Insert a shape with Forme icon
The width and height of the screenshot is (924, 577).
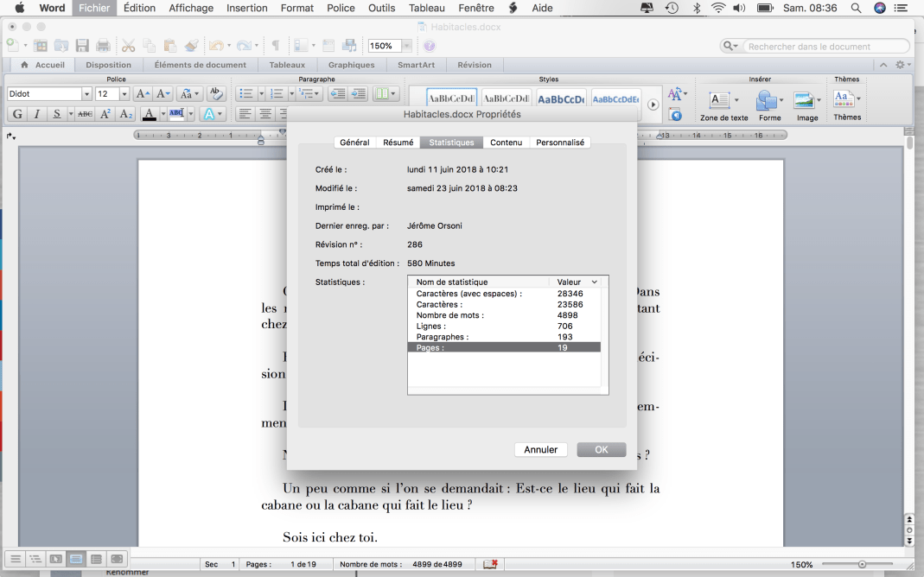[x=766, y=100]
